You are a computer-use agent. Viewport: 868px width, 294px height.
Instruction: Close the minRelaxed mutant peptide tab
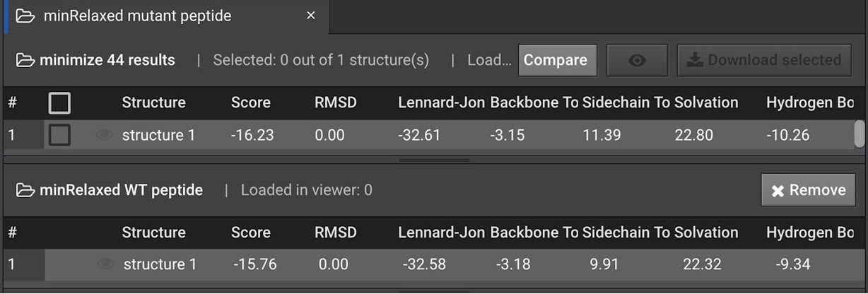pyautogui.click(x=310, y=16)
